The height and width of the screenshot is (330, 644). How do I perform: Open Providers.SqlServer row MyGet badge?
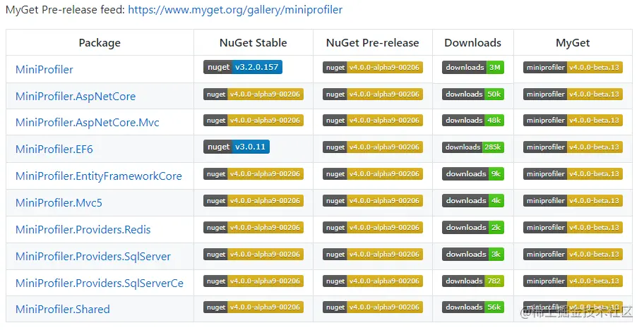coord(573,254)
